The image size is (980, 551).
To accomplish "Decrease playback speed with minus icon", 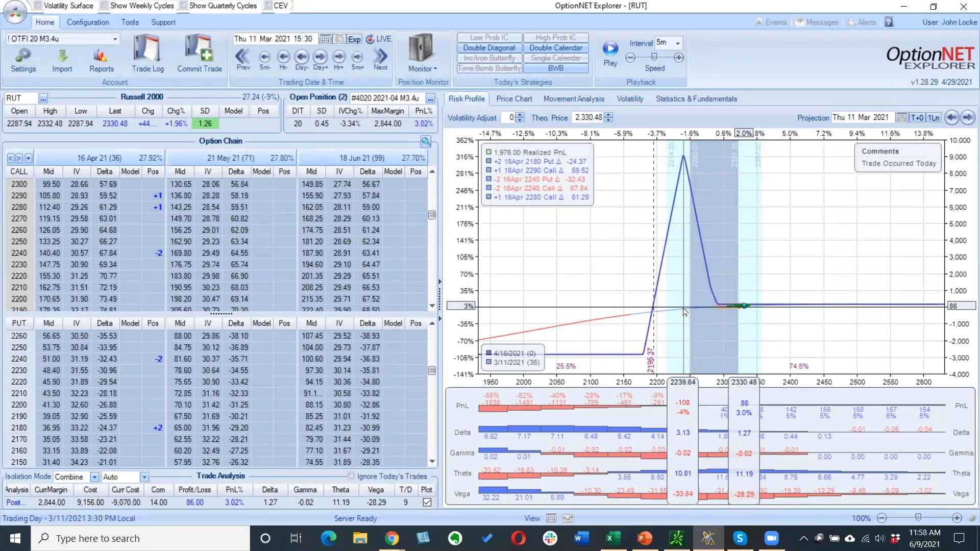I will coord(630,58).
